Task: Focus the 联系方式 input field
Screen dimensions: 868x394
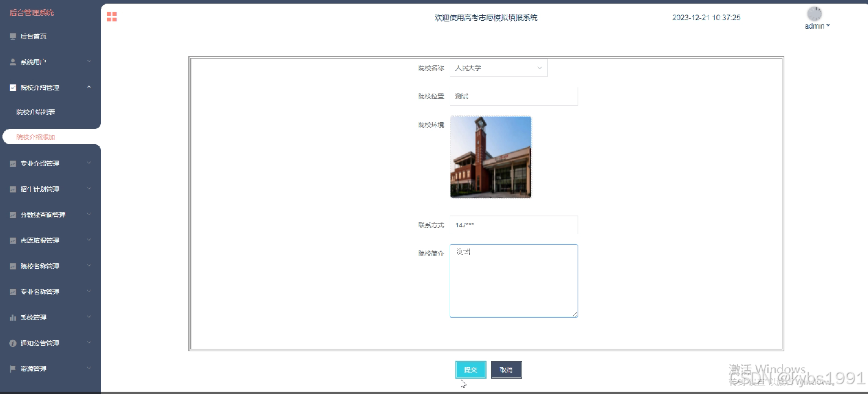Action: 513,225
